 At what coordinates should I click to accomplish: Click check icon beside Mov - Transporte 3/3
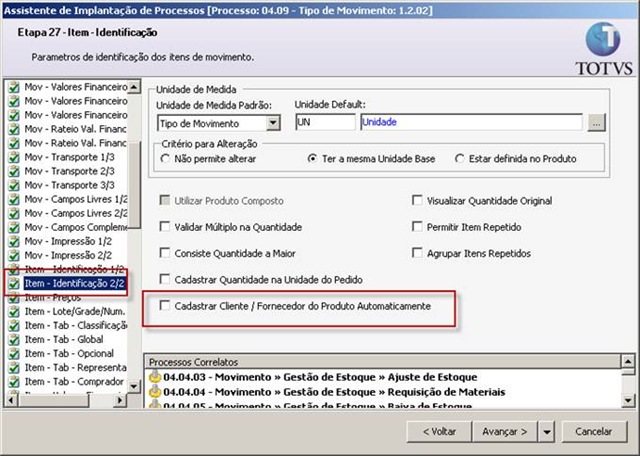click(14, 185)
